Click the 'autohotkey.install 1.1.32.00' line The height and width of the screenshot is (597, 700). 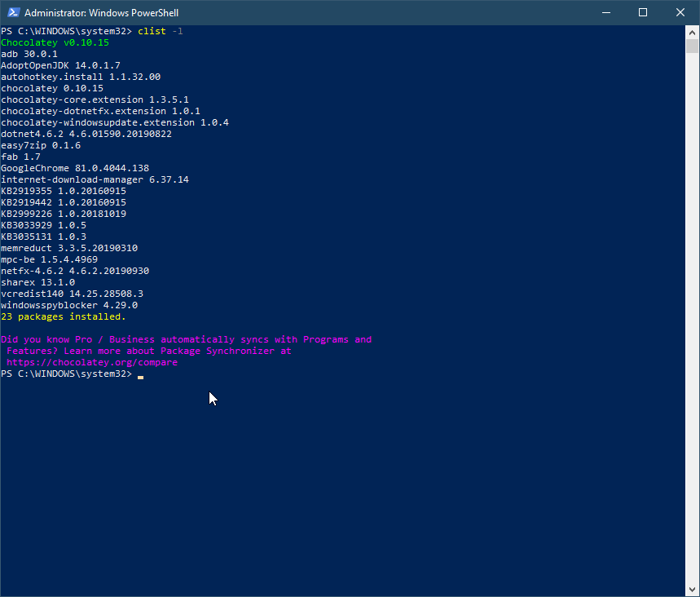tap(81, 77)
